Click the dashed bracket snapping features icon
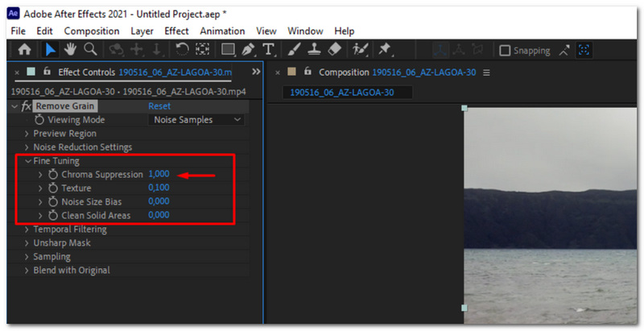Screen dimensions: 644x331 [x=584, y=51]
